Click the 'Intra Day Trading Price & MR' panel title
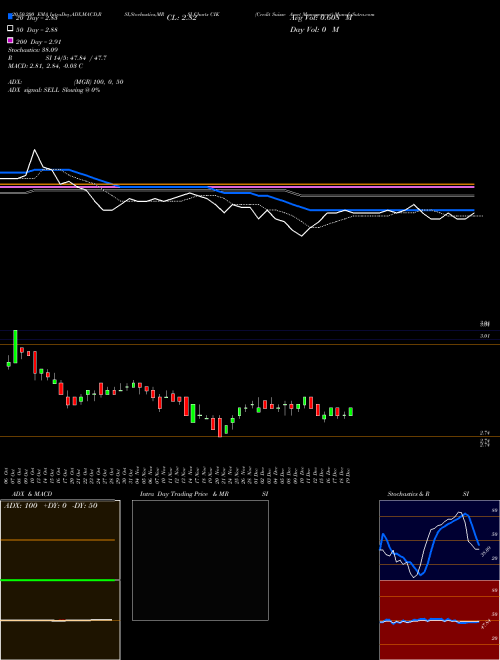Image resolution: width=500 pixels, height=660 pixels. (184, 494)
